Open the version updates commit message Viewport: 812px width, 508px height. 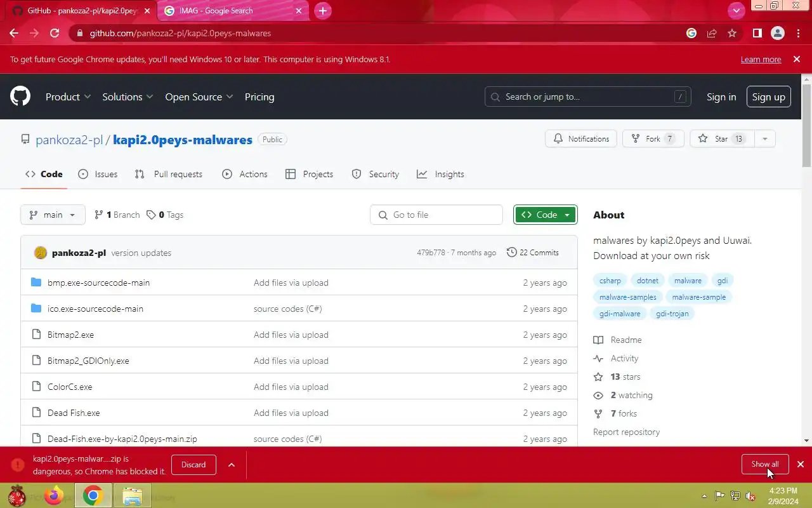coord(141,253)
